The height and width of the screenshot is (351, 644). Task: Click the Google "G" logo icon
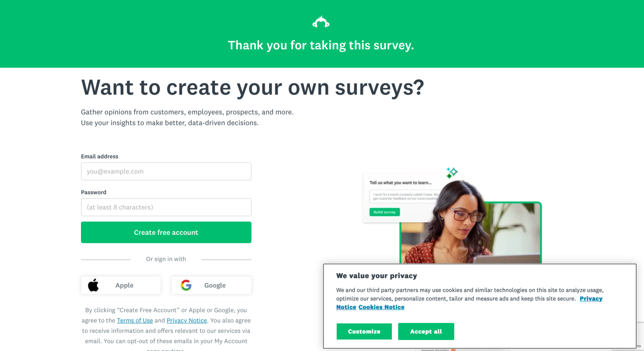(186, 285)
